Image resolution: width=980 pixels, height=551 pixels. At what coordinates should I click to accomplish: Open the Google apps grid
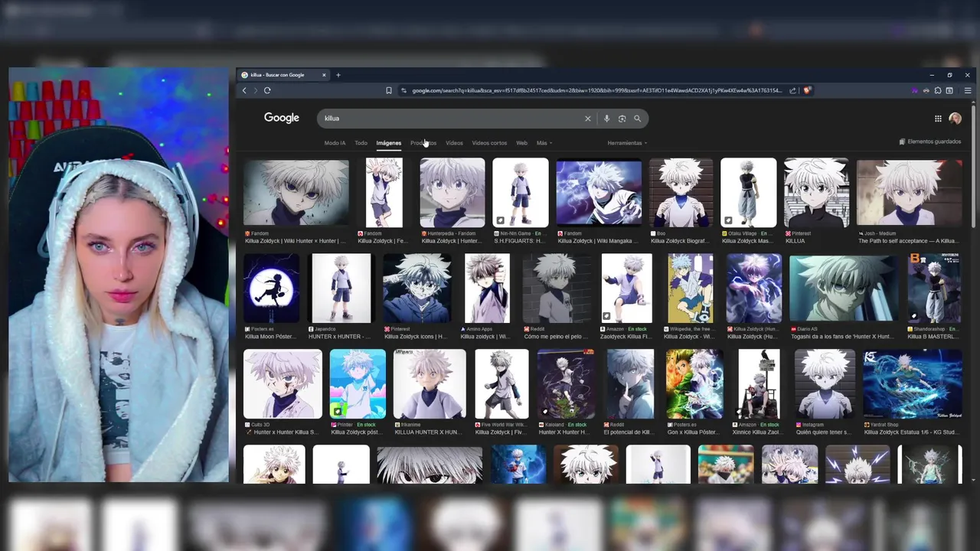[x=938, y=119]
